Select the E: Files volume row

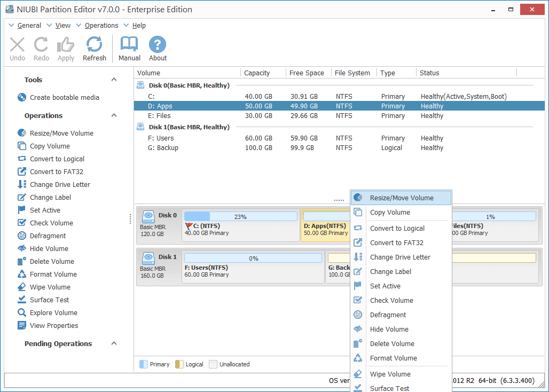[339, 115]
